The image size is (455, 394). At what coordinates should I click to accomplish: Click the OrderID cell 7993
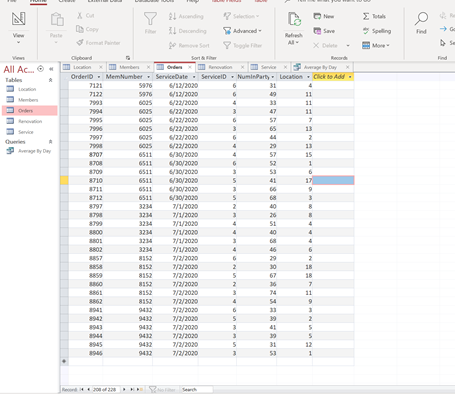click(86, 103)
